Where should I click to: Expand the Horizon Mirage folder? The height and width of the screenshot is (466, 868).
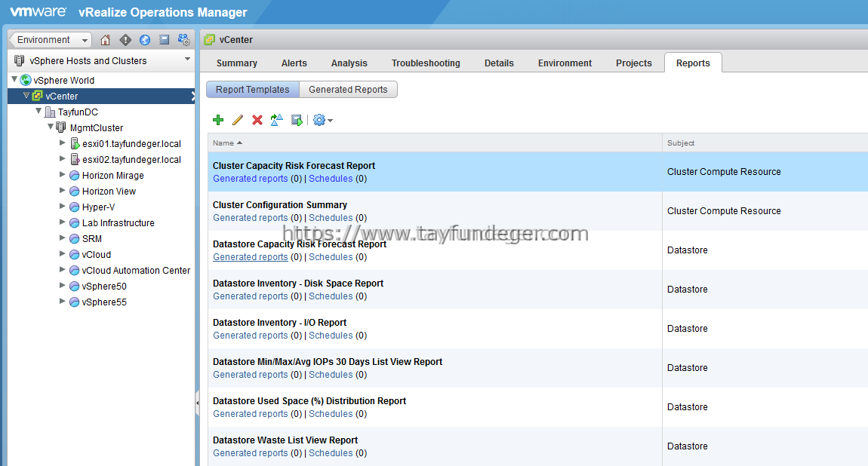[62, 175]
